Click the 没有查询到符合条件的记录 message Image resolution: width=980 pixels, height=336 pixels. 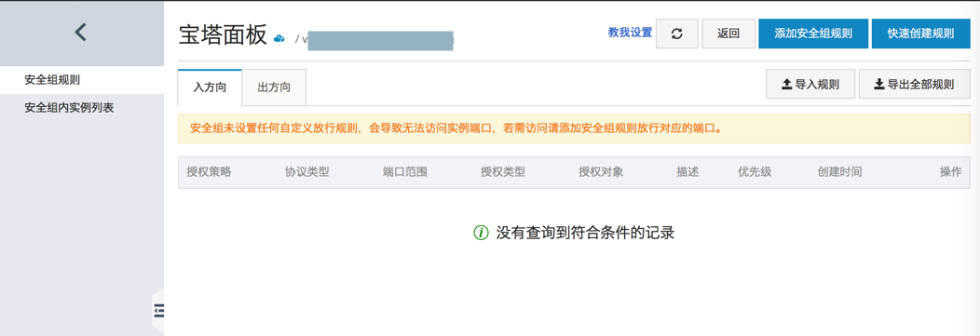click(585, 233)
